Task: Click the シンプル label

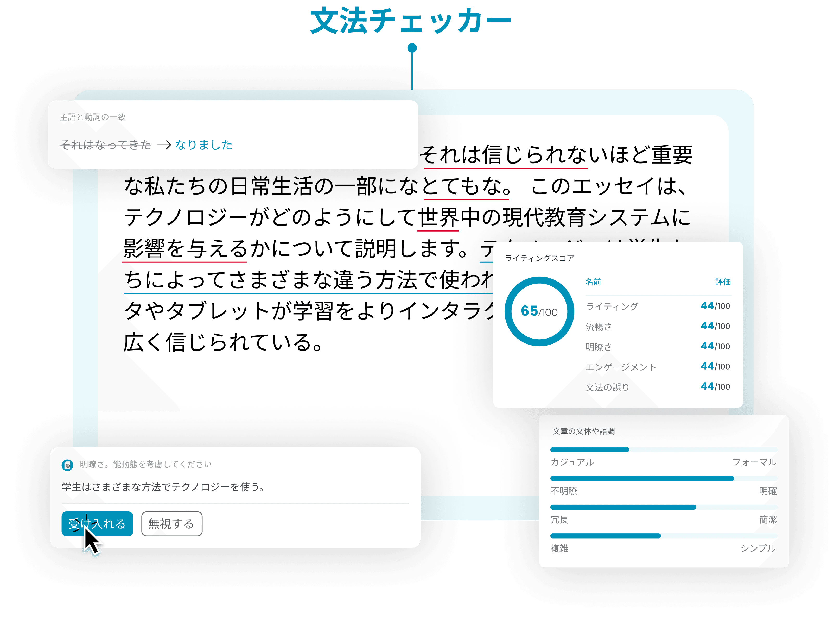Action: tap(758, 548)
